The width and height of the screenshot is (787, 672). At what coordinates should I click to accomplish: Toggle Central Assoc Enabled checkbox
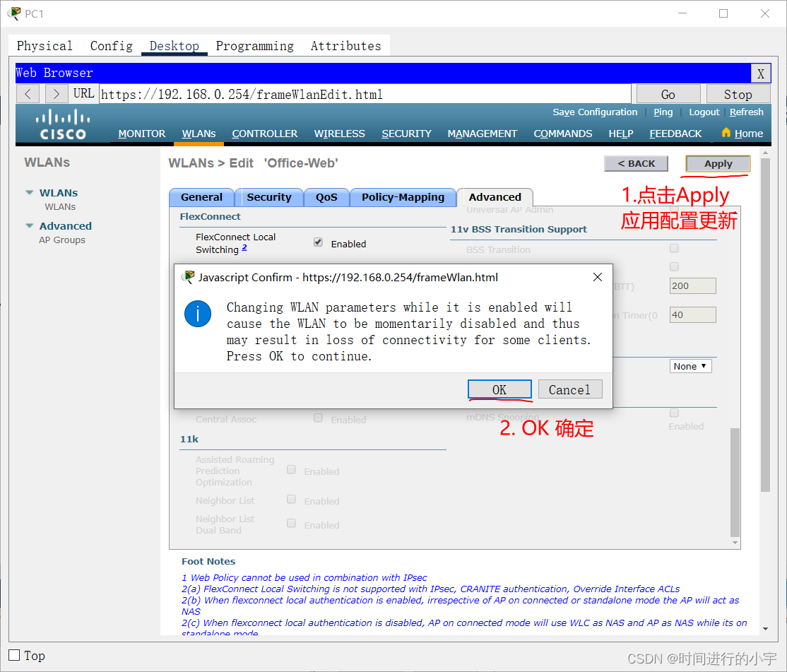318,418
